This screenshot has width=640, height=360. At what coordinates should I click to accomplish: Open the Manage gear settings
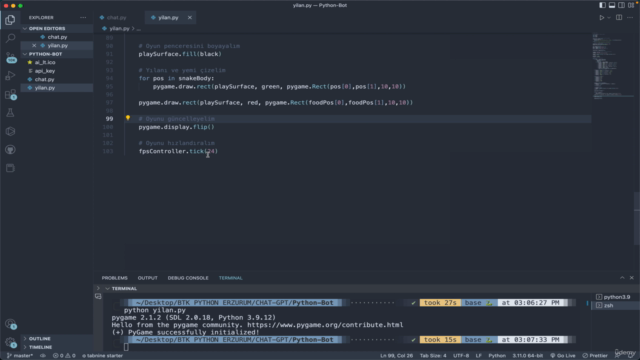click(10, 342)
